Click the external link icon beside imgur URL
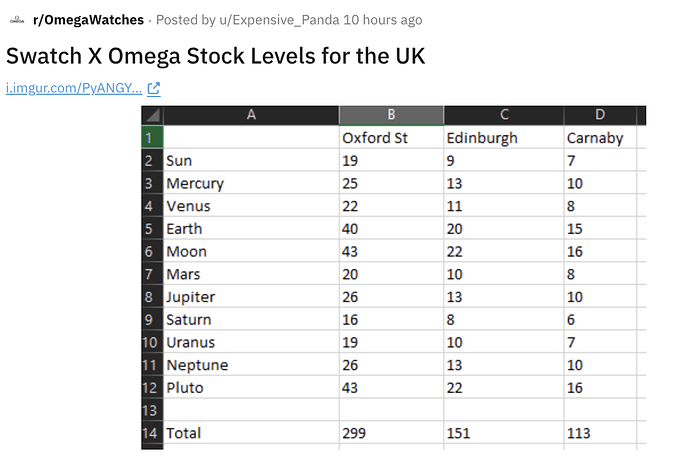This screenshot has height=460, width=690. 154,88
